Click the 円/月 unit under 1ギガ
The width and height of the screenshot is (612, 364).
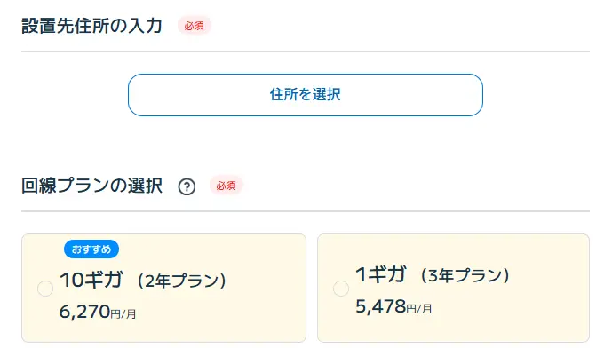419,308
